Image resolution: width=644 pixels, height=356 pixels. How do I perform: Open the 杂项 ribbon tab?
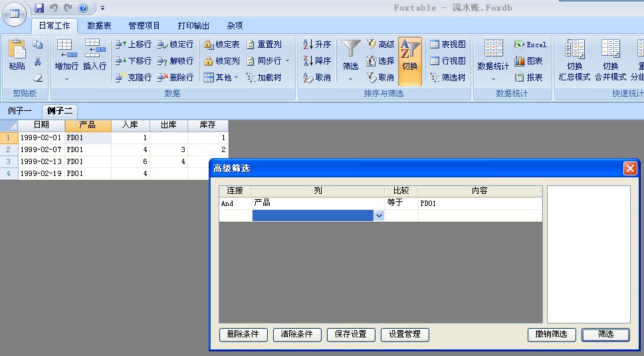coord(235,26)
